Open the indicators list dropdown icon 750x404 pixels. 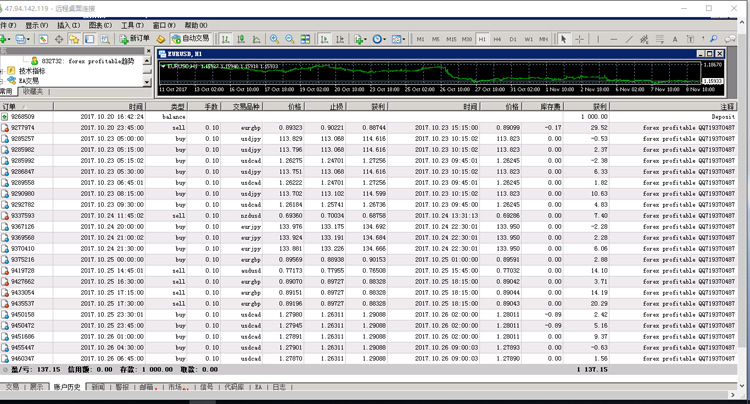coord(360,39)
